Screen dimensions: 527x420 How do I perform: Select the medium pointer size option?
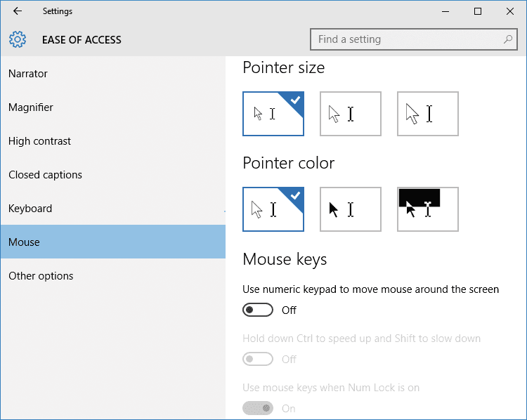351,114
